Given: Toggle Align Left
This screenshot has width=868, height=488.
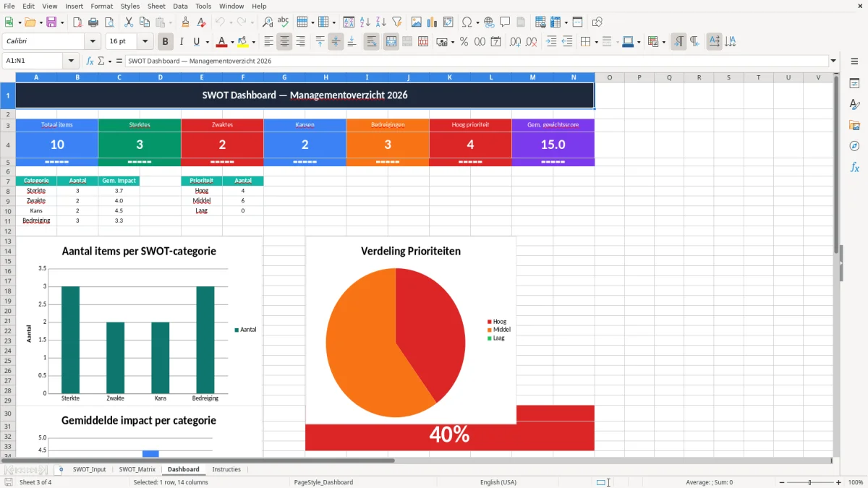Looking at the screenshot, I should tap(268, 42).
